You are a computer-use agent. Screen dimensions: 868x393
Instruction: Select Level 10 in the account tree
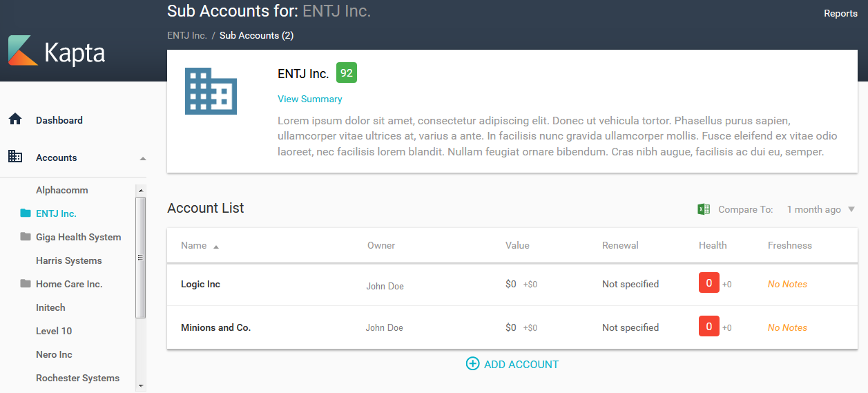54,331
